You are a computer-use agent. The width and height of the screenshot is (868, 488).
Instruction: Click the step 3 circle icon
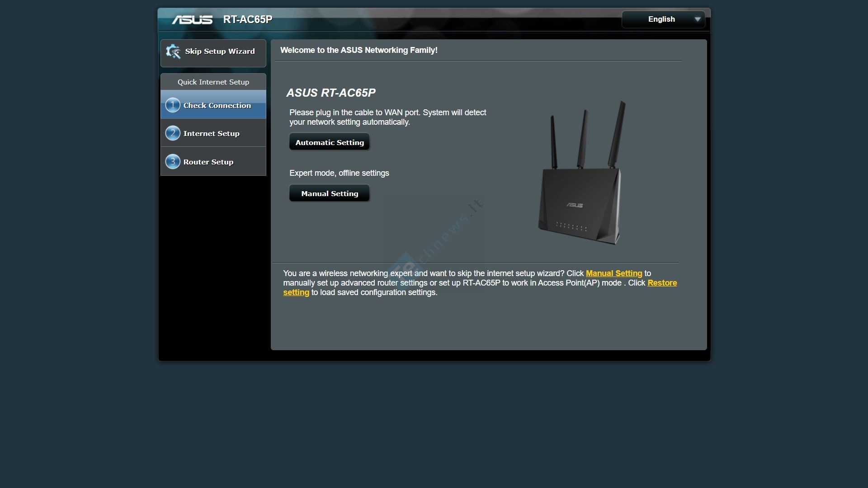coord(173,162)
